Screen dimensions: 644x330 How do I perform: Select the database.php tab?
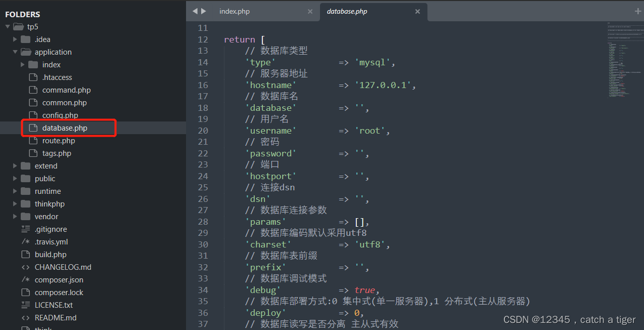[347, 11]
